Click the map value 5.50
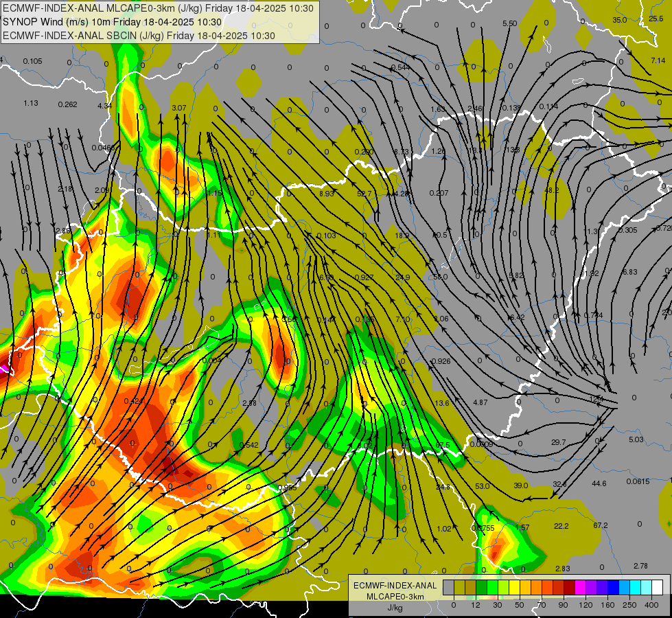The width and height of the screenshot is (672, 618). [x=509, y=23]
